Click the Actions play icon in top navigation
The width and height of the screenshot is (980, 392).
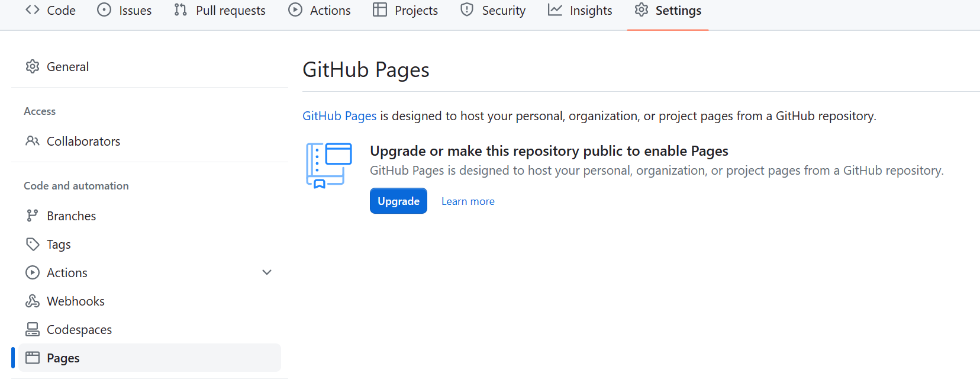pyautogui.click(x=295, y=10)
